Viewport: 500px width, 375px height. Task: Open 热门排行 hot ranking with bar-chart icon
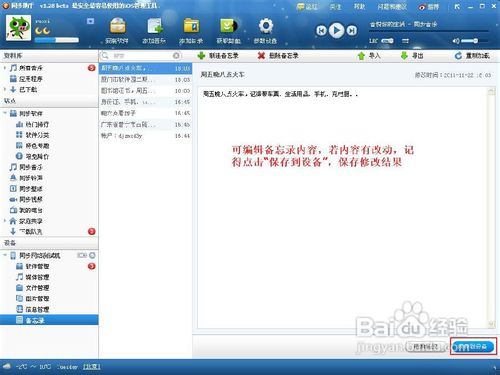[x=32, y=124]
